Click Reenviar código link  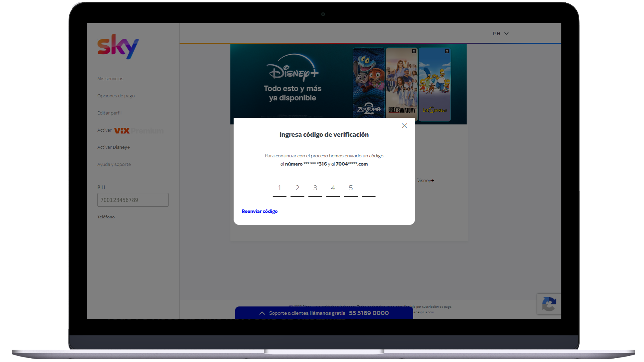coord(260,211)
